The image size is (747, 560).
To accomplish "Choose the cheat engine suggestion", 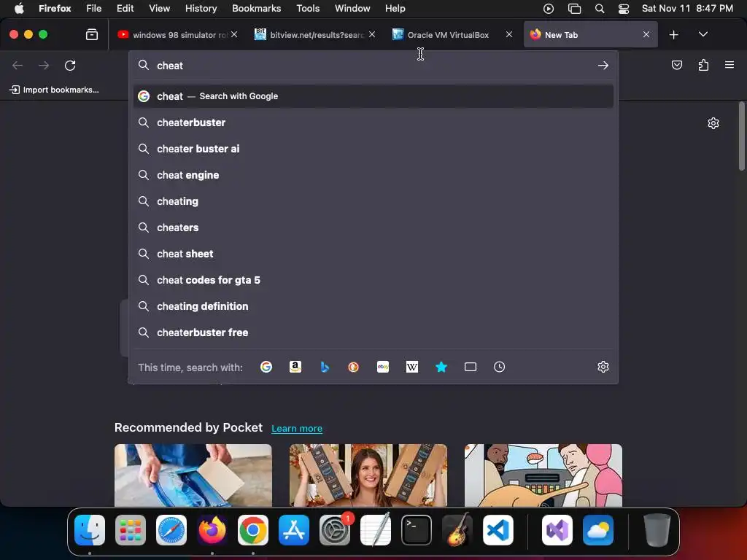I will click(373, 175).
